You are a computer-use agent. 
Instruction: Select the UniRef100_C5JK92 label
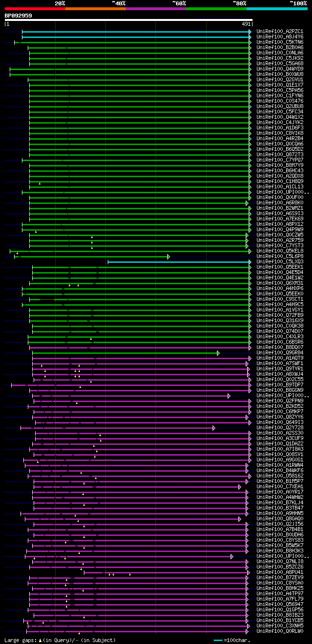[x=280, y=58]
